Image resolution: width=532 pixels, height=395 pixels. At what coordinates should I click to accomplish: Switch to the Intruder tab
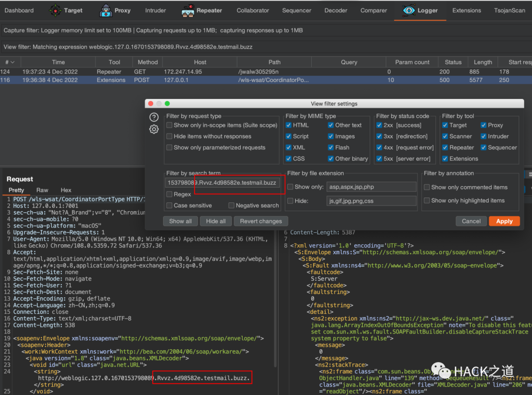pyautogui.click(x=155, y=10)
